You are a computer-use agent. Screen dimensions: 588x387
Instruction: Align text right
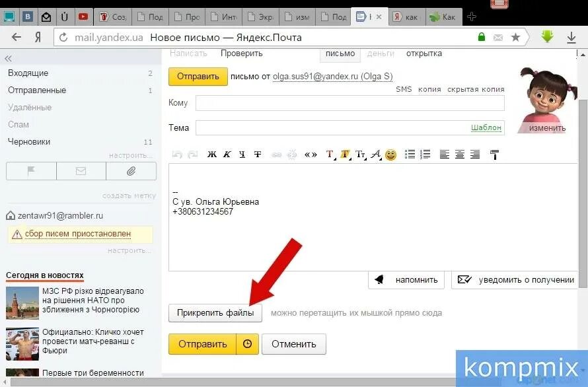click(475, 154)
